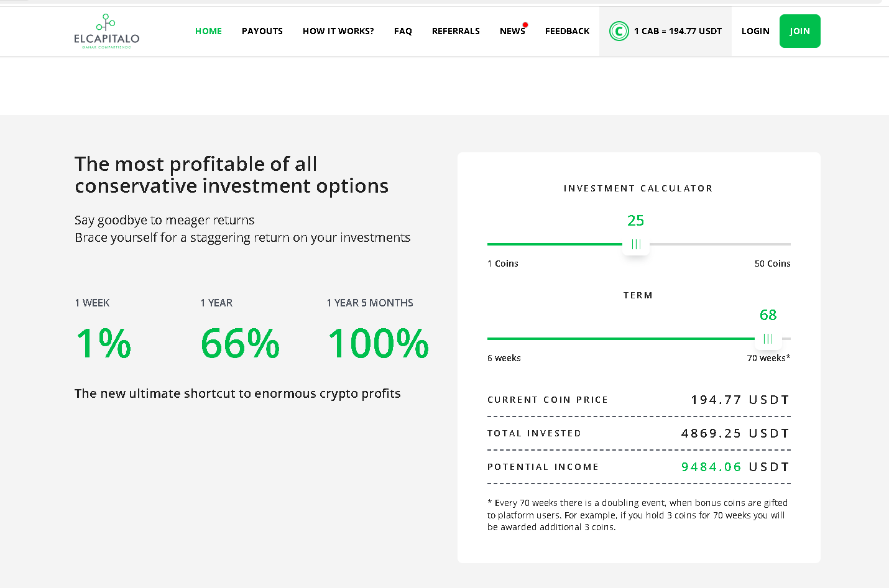The image size is (889, 588).
Task: Click the total invested 4869.25 USDT value
Action: (735, 433)
